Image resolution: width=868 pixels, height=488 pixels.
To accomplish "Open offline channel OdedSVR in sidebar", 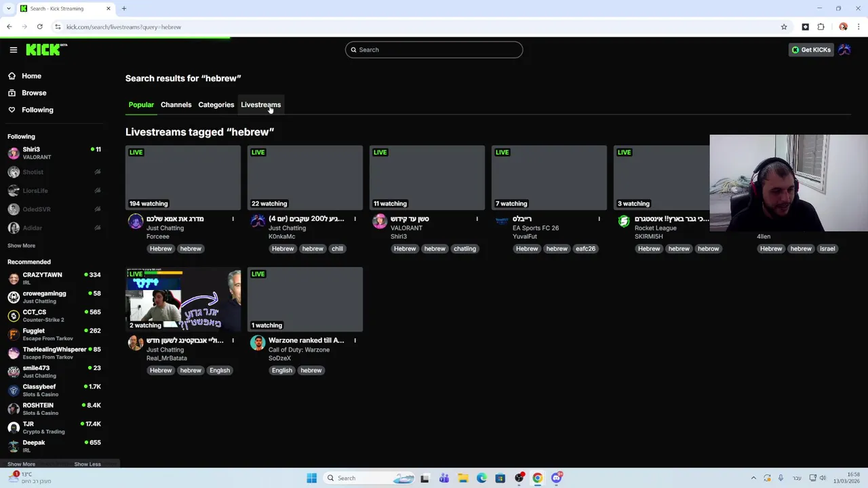I will coord(54,209).
